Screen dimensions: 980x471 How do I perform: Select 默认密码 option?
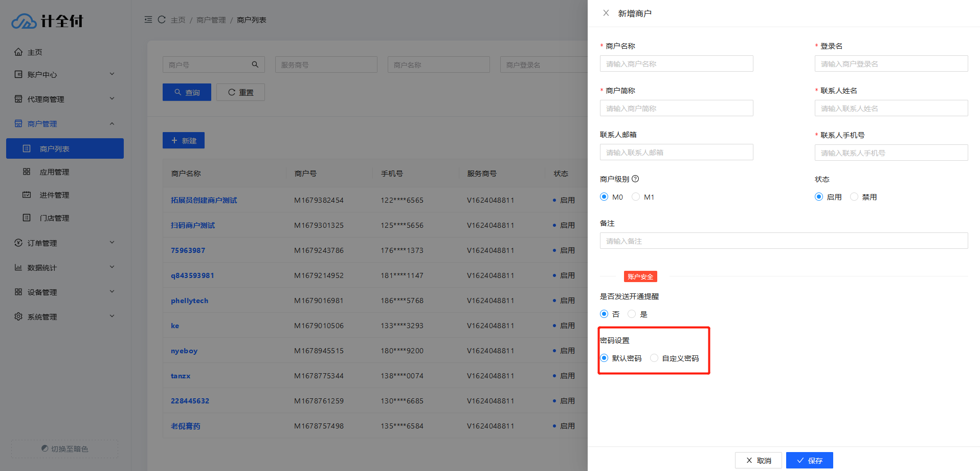coord(604,358)
